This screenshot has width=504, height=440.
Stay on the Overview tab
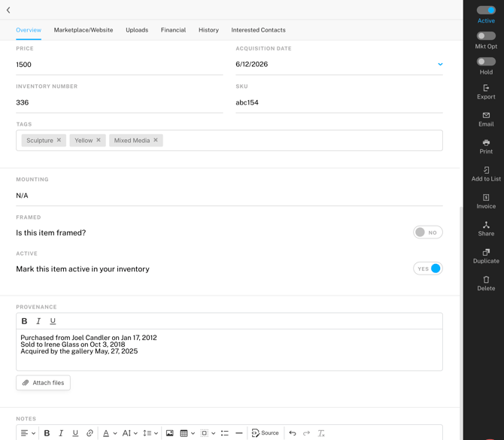[x=29, y=30]
